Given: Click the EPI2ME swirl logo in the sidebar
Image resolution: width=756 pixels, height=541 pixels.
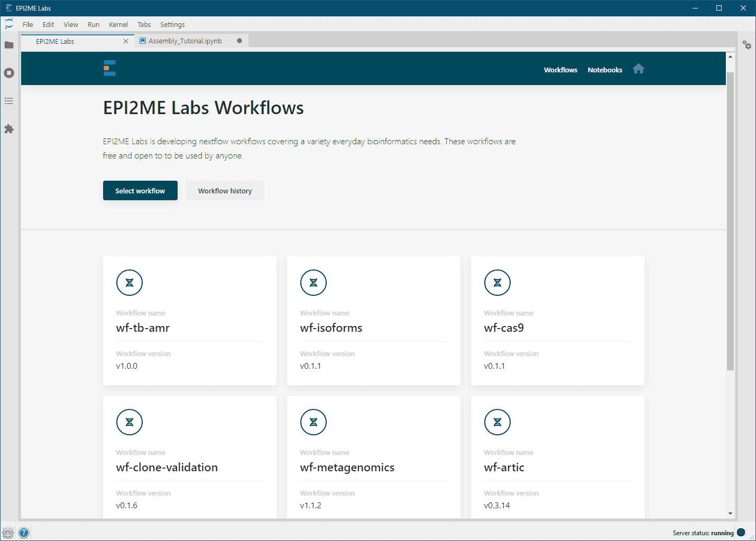Looking at the screenshot, I should tap(8, 23).
